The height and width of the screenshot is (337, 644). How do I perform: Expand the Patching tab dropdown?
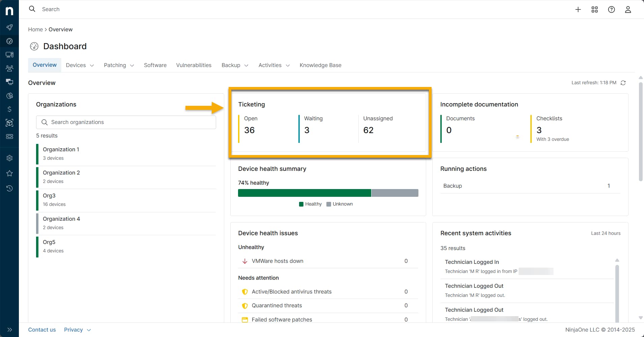tap(119, 65)
